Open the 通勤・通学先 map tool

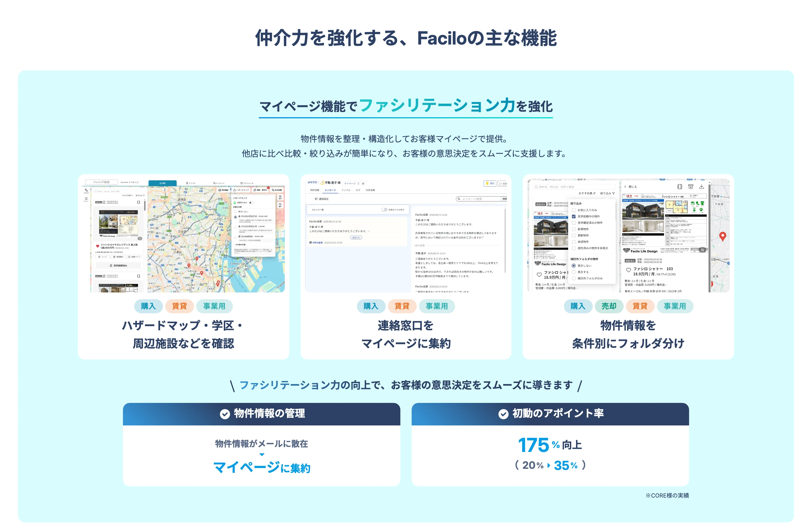(x=260, y=190)
